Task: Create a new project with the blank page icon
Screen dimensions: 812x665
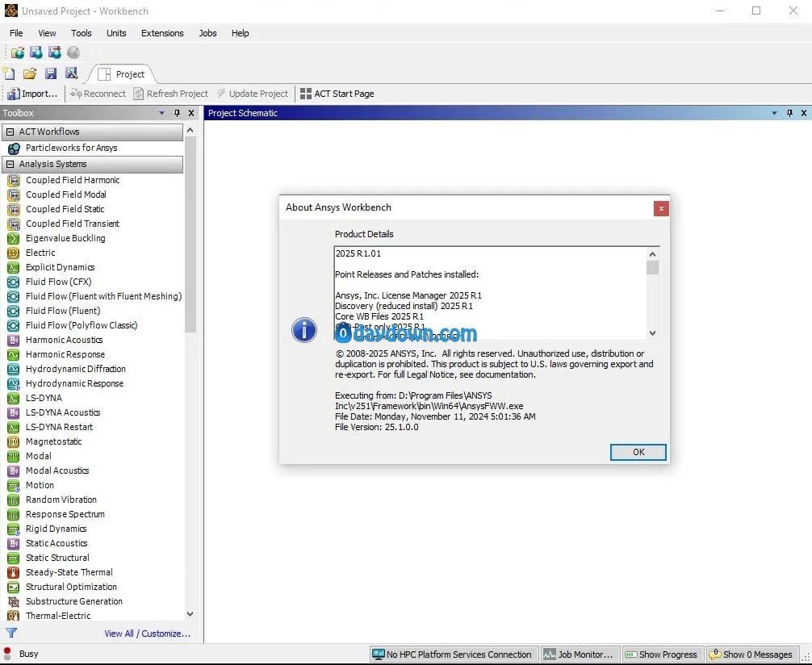Action: 9,73
